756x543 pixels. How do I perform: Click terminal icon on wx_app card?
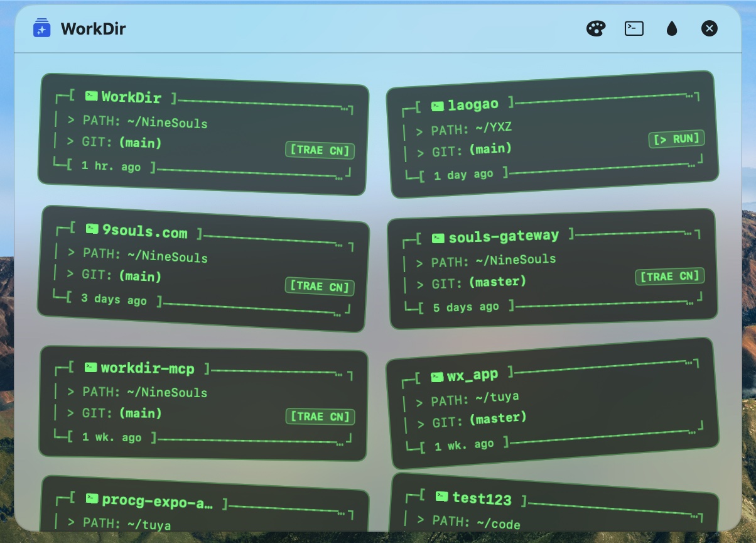pos(437,377)
